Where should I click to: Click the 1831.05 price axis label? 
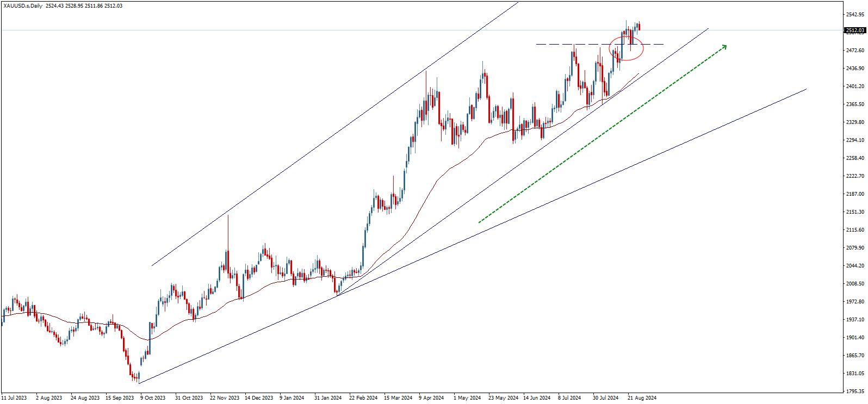click(x=855, y=374)
